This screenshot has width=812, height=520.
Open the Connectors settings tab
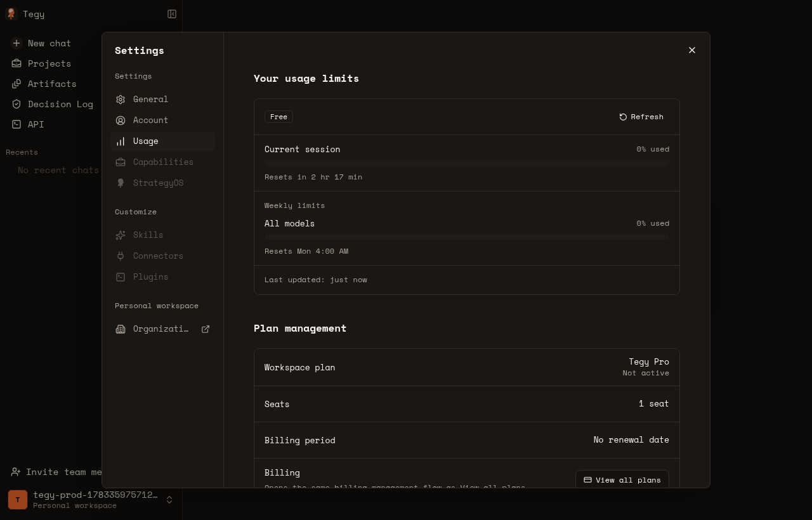[162, 256]
